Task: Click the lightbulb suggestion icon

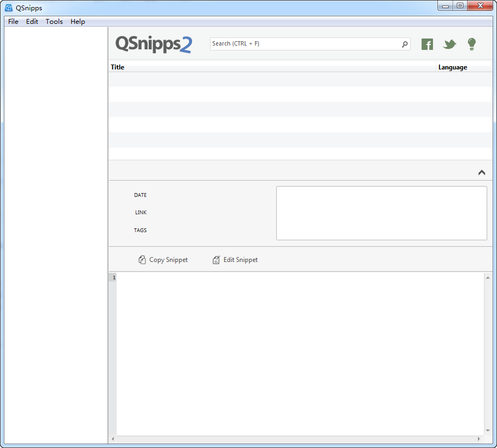Action: 471,44
